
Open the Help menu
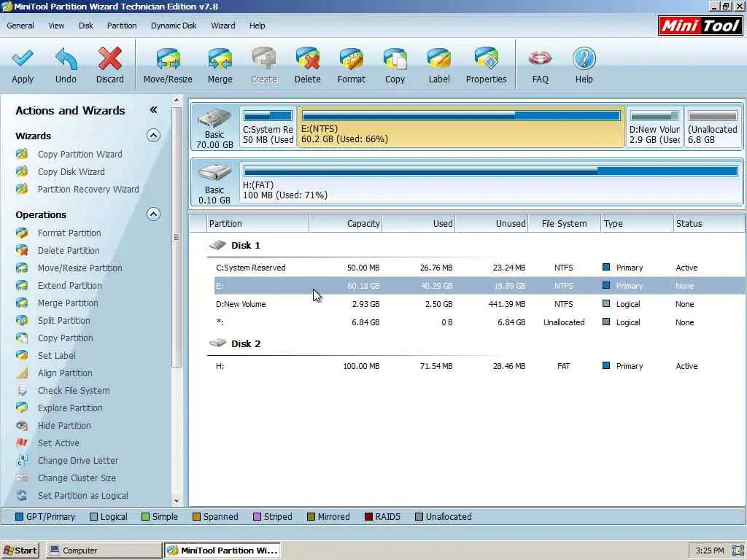coord(258,26)
